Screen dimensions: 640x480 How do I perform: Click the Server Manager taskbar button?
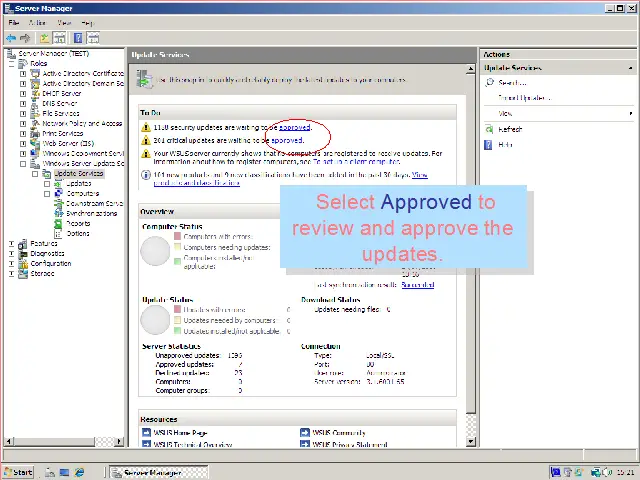(160, 473)
